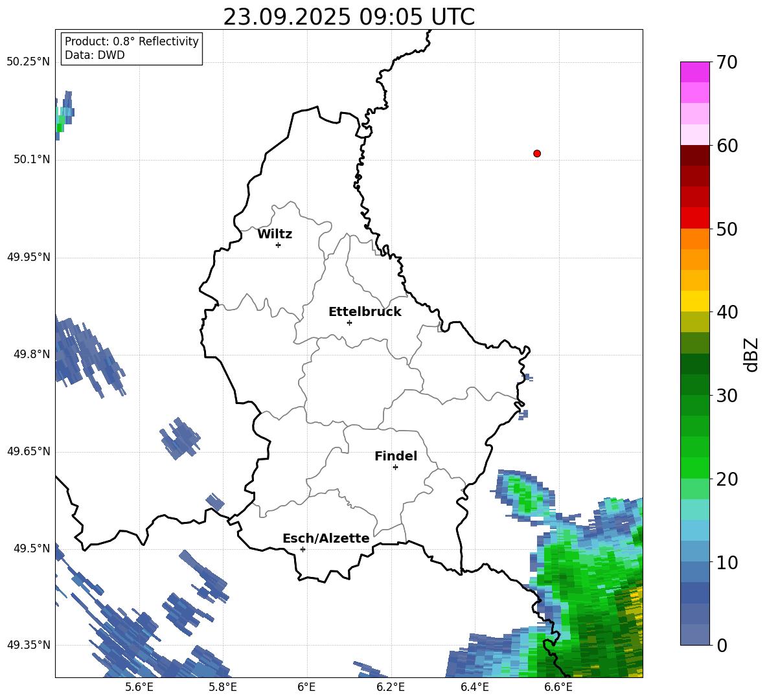Click the 0 value on colorbar
767x700 pixels.
(722, 645)
